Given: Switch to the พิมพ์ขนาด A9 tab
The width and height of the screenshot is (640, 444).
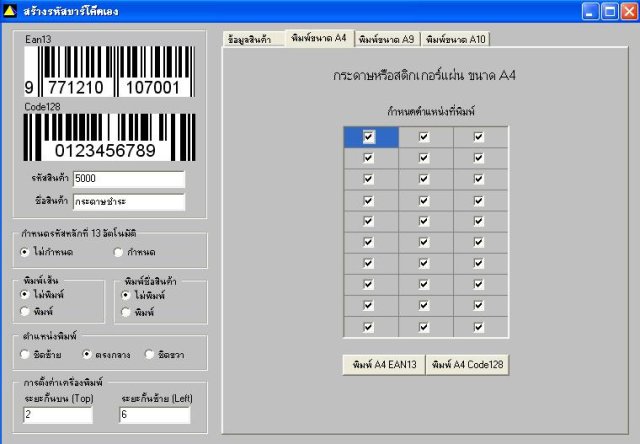Looking at the screenshot, I should click(386, 39).
